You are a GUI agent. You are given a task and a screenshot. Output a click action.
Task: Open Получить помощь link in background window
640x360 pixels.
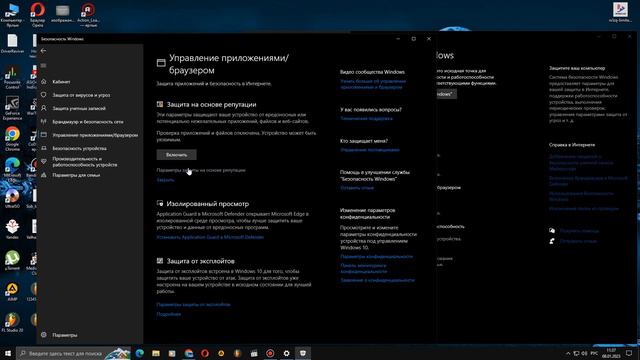tap(579, 231)
